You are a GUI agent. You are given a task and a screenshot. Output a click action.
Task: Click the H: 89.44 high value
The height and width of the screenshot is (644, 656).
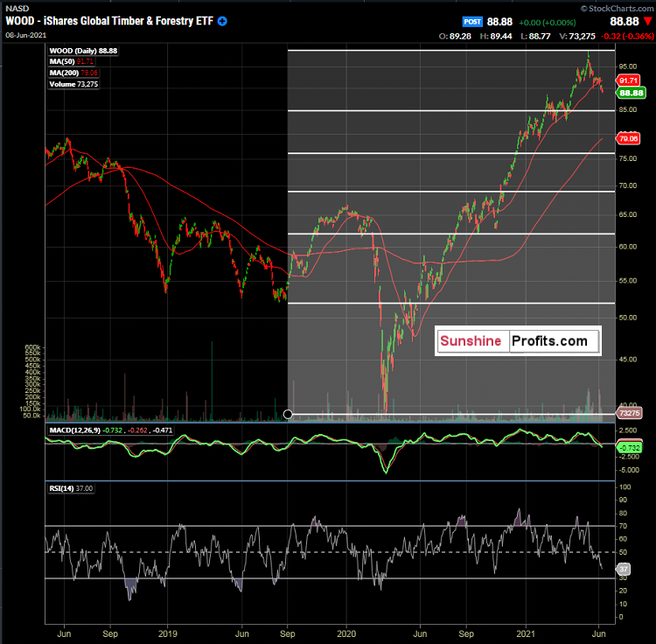[496, 37]
